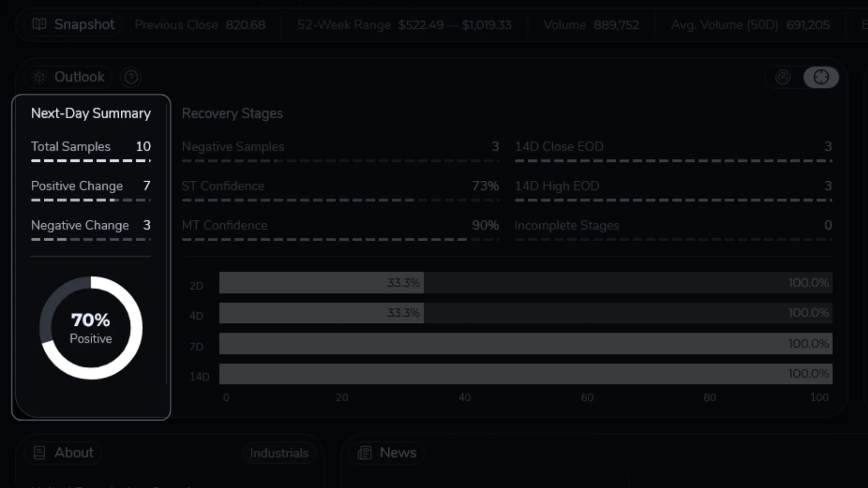
Task: Click the Positive Change row
Action: pyautogui.click(x=90, y=186)
